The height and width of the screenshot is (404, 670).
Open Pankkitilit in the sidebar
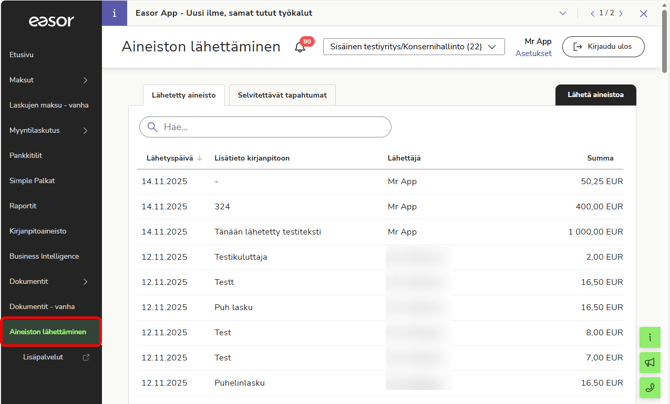[x=26, y=156]
